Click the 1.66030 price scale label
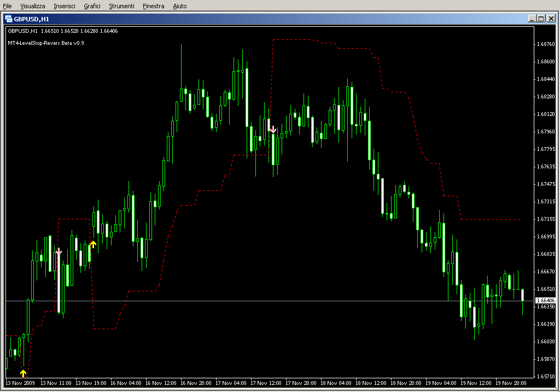 (x=546, y=342)
